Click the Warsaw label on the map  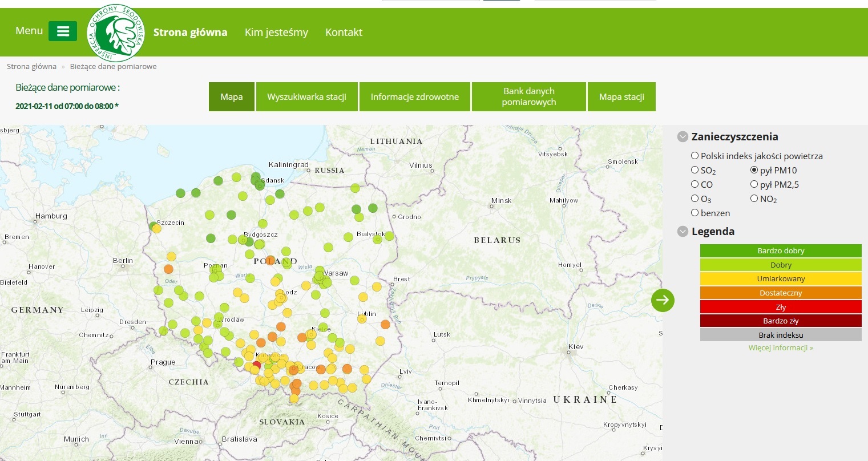[336, 273]
